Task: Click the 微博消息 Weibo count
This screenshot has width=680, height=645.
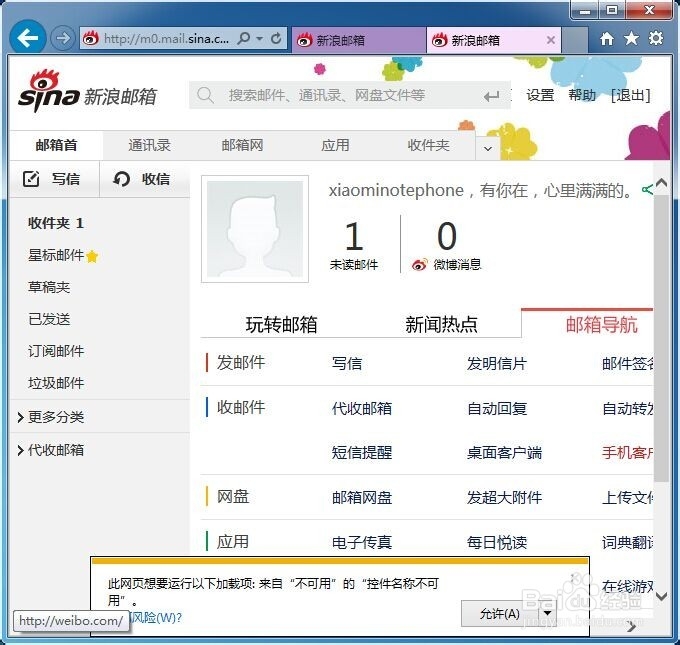Action: 447,245
